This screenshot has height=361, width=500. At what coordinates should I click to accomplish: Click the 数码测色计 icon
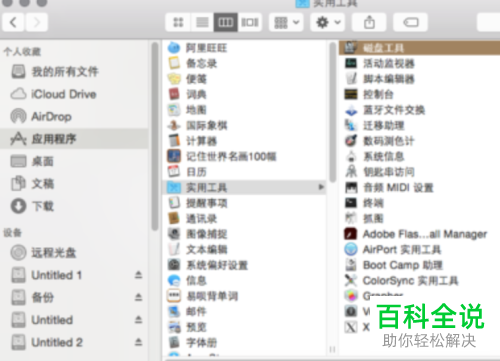[351, 141]
